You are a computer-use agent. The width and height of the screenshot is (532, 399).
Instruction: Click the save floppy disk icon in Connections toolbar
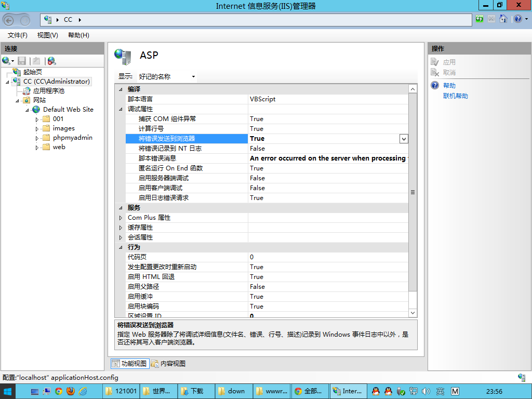(22, 61)
